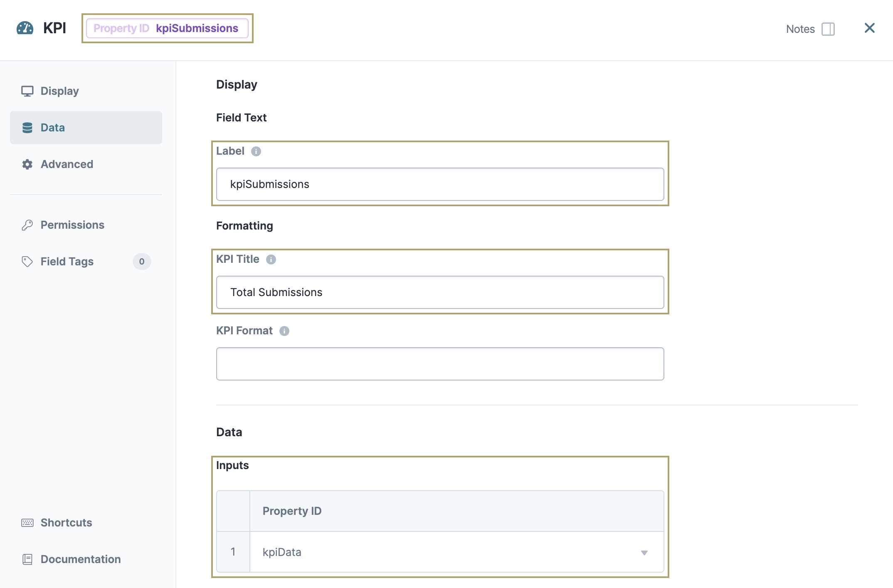The image size is (893, 588).
Task: Select the Data tab in sidebar
Action: [x=86, y=128]
